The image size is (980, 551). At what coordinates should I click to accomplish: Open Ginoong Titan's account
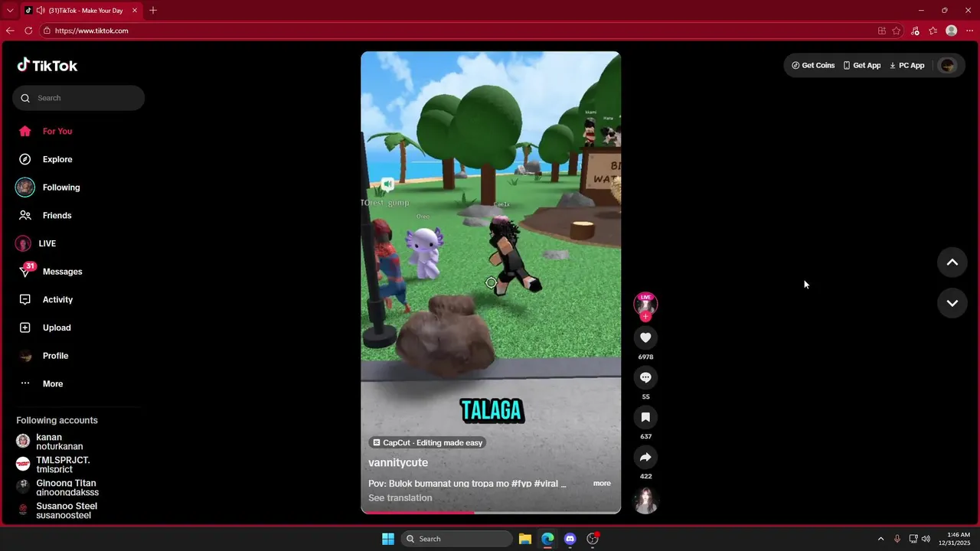(66, 487)
